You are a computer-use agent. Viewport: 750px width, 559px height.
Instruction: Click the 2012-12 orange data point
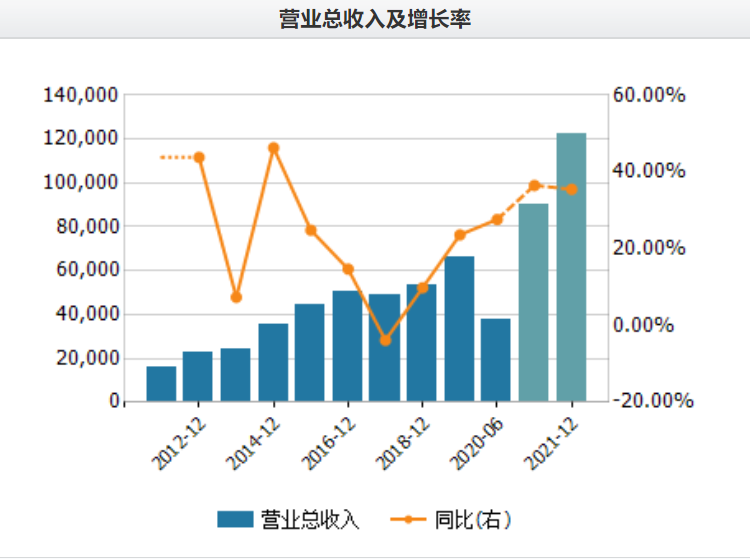(199, 157)
